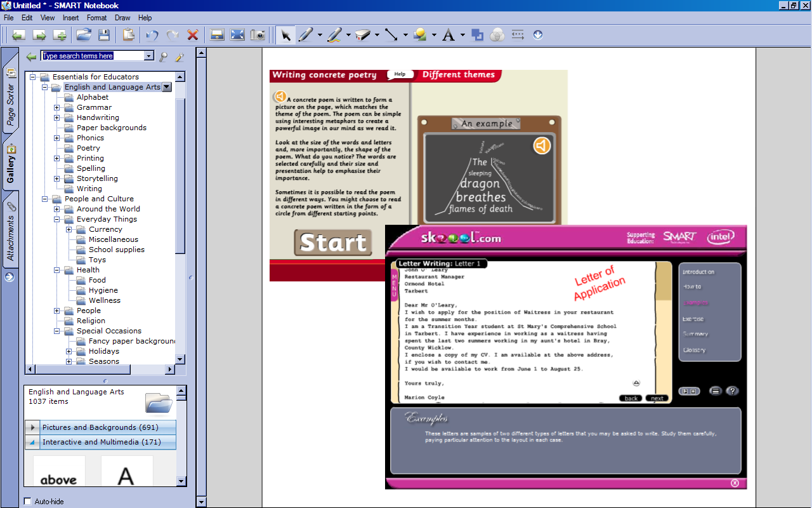
Task: Select the Shapes tool
Action: point(420,35)
